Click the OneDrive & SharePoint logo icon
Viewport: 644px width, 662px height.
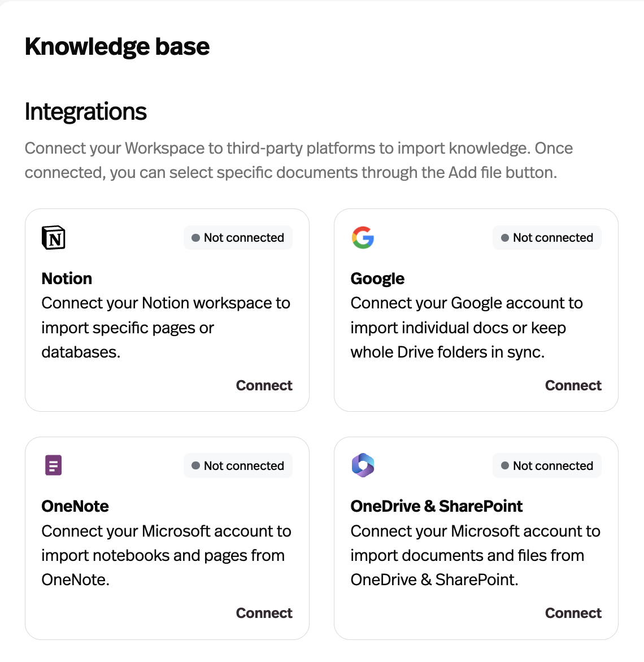click(x=363, y=465)
